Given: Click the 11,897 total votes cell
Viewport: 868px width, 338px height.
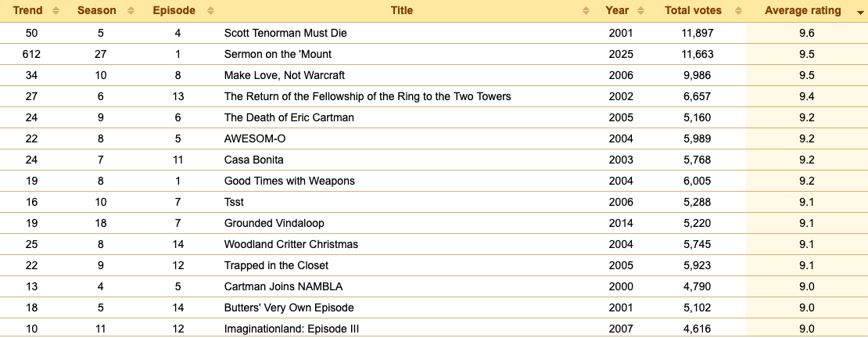Looking at the screenshot, I should tap(698, 33).
